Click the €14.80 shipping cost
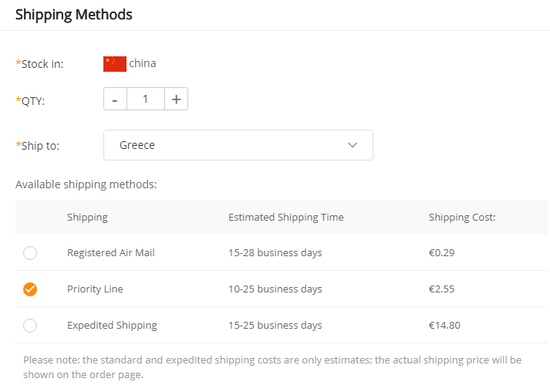The image size is (550, 392). pyautogui.click(x=444, y=326)
